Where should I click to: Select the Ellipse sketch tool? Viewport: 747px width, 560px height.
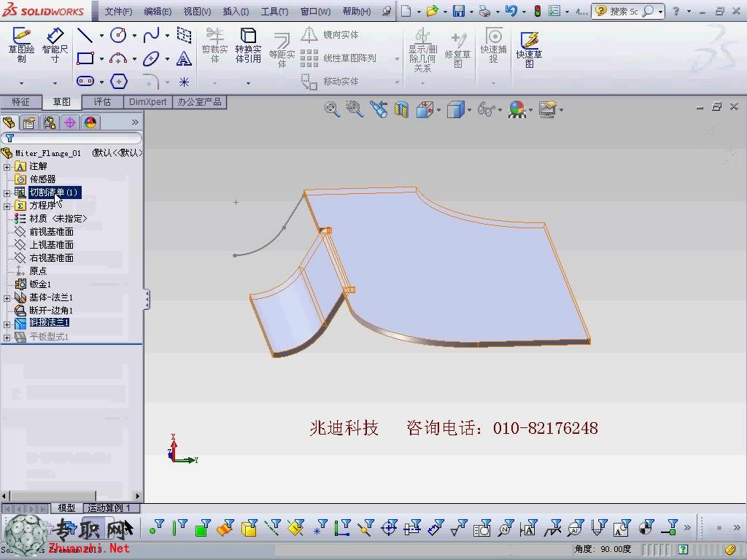point(152,58)
